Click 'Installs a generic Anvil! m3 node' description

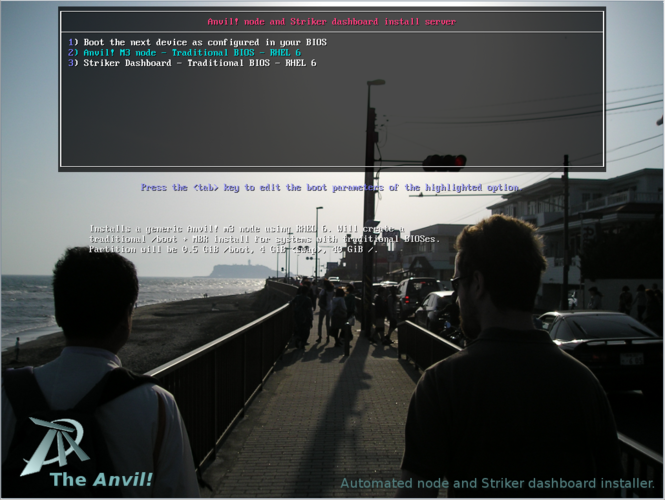point(247,229)
